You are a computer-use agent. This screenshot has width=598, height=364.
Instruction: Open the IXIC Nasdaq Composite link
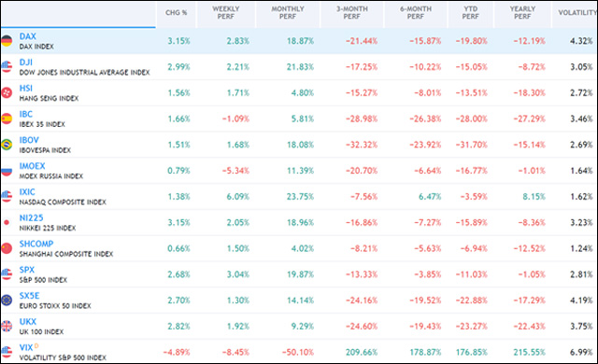click(x=27, y=192)
